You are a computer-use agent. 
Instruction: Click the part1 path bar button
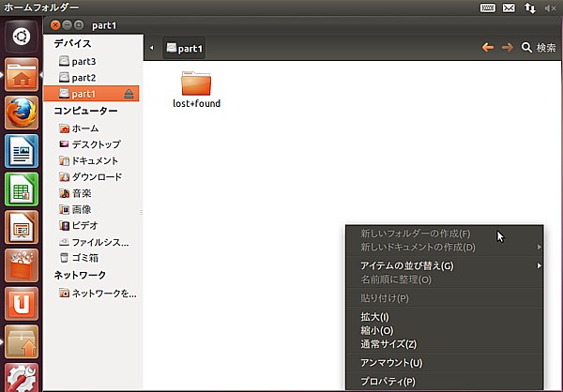point(184,47)
